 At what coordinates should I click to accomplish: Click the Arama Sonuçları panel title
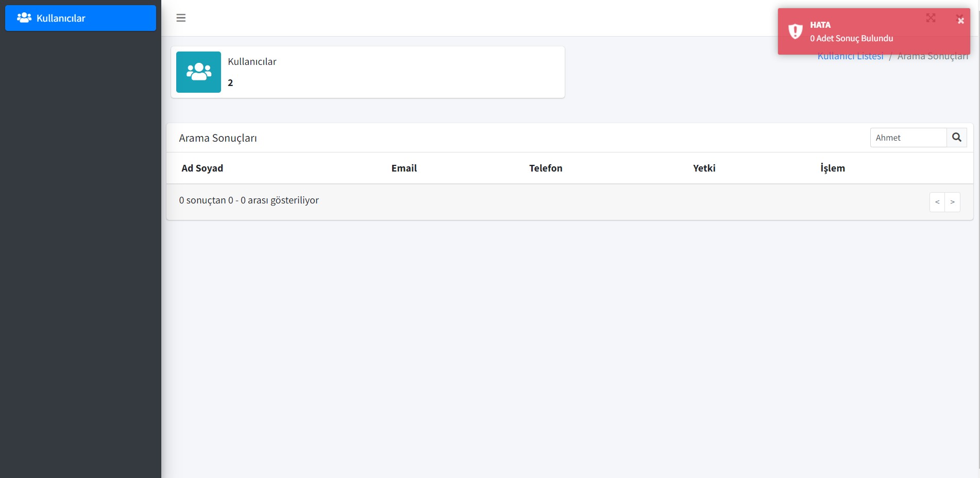pyautogui.click(x=217, y=138)
